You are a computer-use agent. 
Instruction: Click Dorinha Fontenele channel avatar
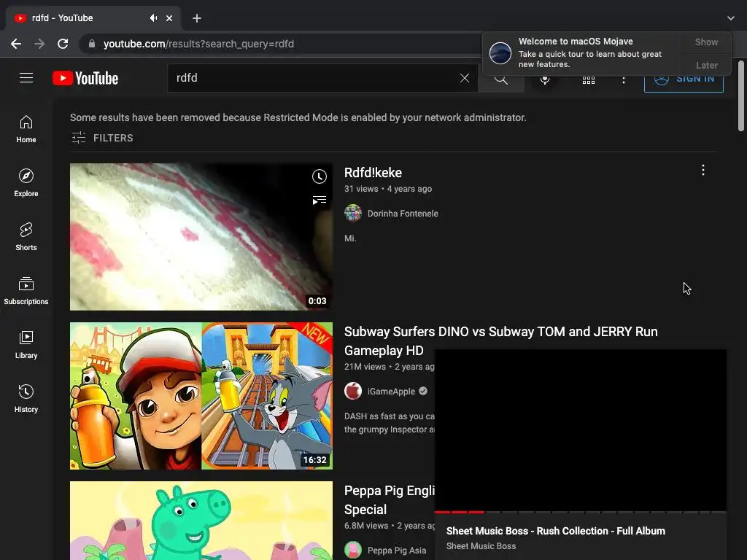[353, 214]
